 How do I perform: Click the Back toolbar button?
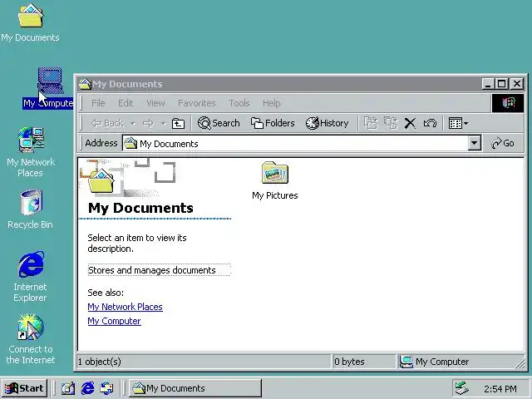pyautogui.click(x=107, y=123)
